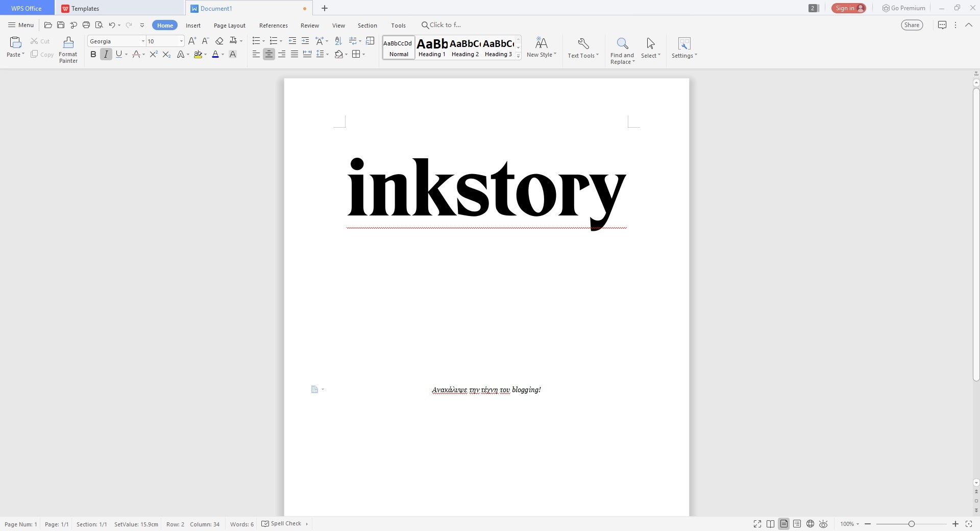The height and width of the screenshot is (531, 980).
Task: Increase font size with the grow font icon
Action: click(x=192, y=41)
